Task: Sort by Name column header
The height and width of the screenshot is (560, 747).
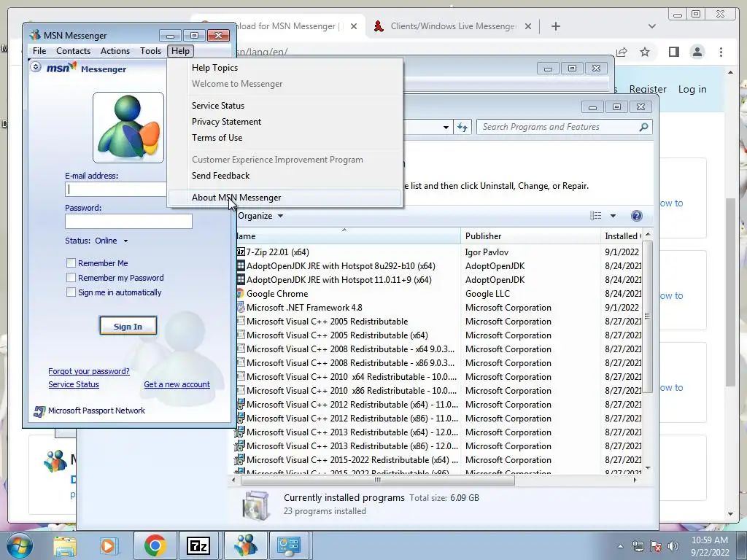Action: pos(348,236)
